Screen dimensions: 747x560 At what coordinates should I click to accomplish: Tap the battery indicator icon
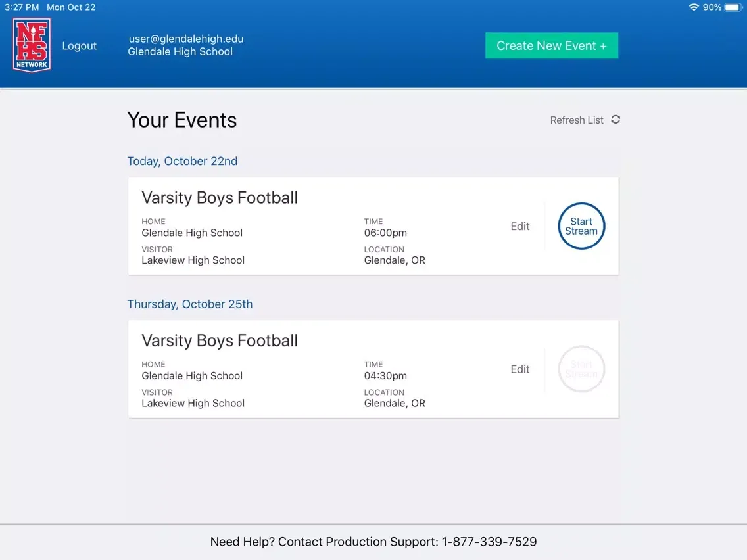pyautogui.click(x=733, y=7)
